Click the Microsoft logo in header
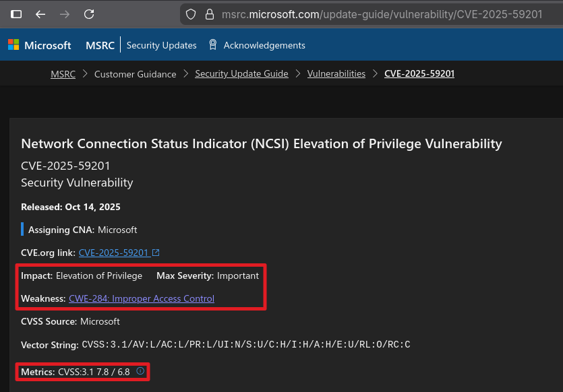Screen dimensions: 563x392 [x=39, y=45]
